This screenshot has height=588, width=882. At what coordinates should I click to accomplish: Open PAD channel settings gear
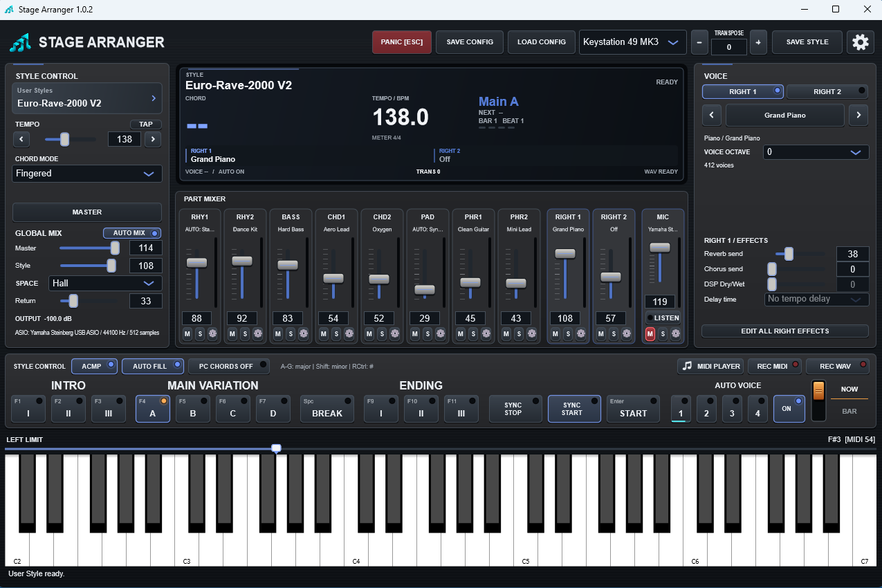click(441, 333)
